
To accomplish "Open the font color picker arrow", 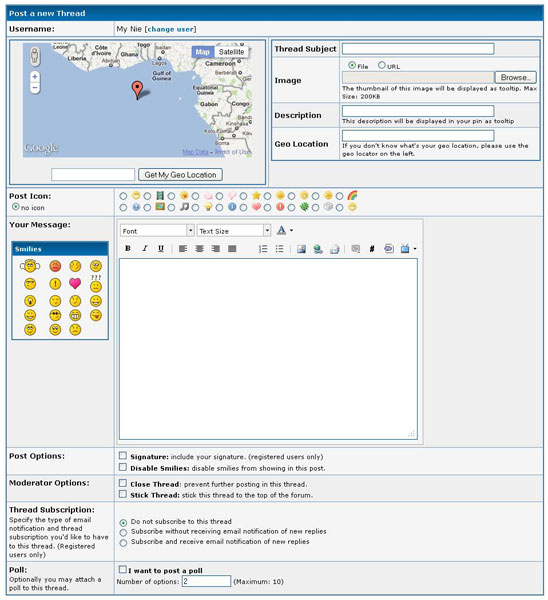I will (292, 230).
